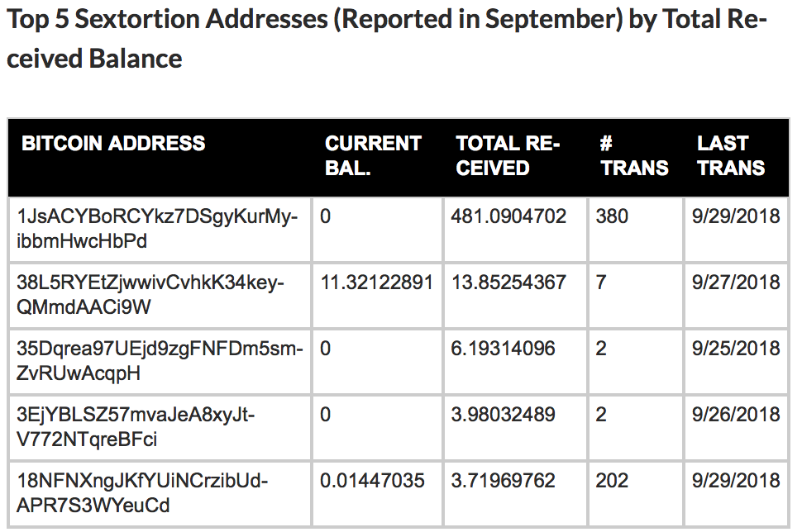Click the TOTAL RECEIVED column header

point(508,155)
